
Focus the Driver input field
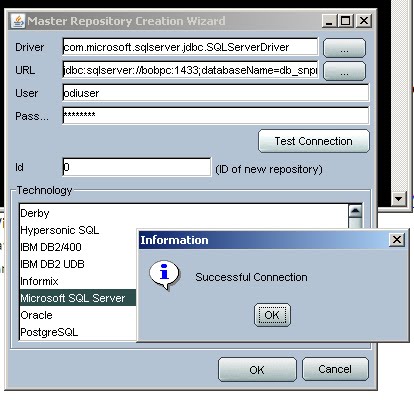point(190,47)
